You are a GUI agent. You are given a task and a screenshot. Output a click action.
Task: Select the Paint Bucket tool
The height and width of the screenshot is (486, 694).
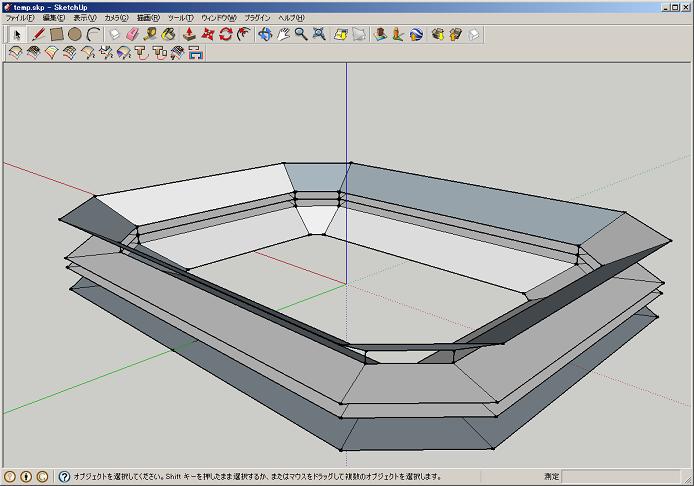(168, 34)
